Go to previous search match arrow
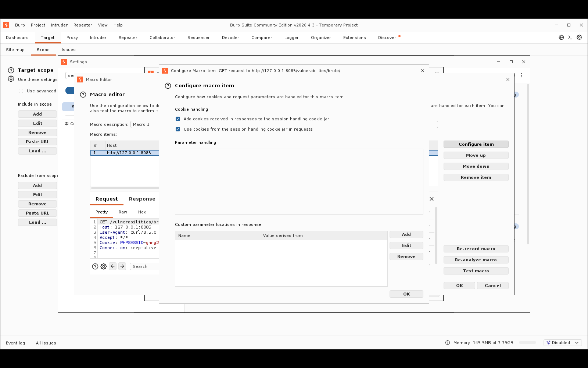The height and width of the screenshot is (368, 588). point(113,266)
